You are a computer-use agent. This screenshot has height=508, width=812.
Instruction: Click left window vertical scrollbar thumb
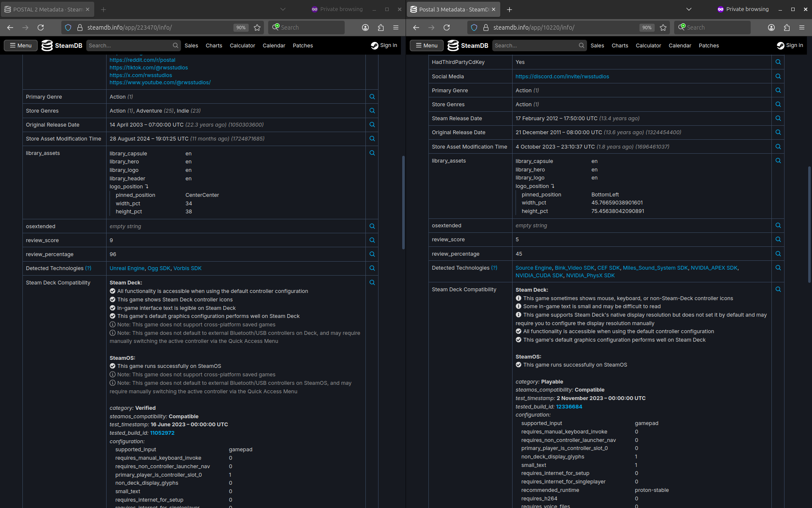403,202
